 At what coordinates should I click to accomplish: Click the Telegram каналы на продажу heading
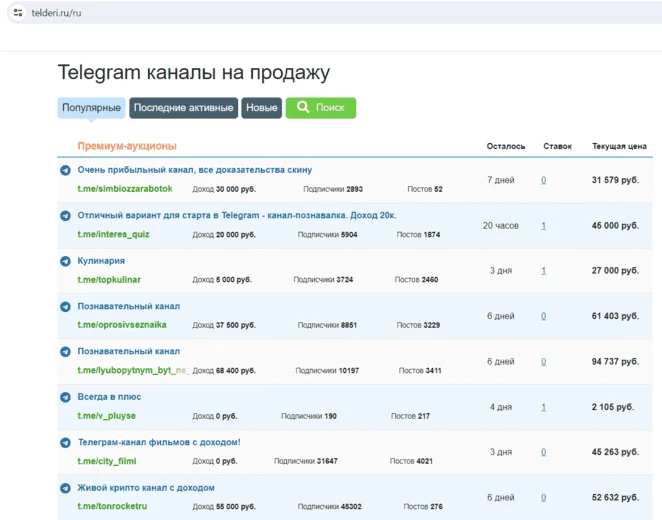194,73
